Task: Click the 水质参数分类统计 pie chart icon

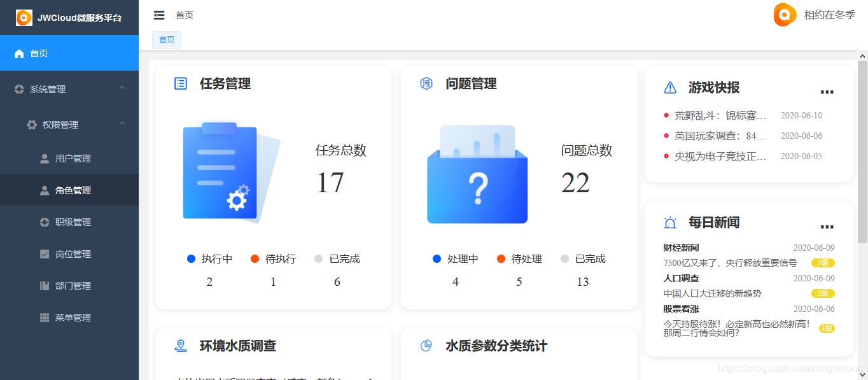Action: 426,346
